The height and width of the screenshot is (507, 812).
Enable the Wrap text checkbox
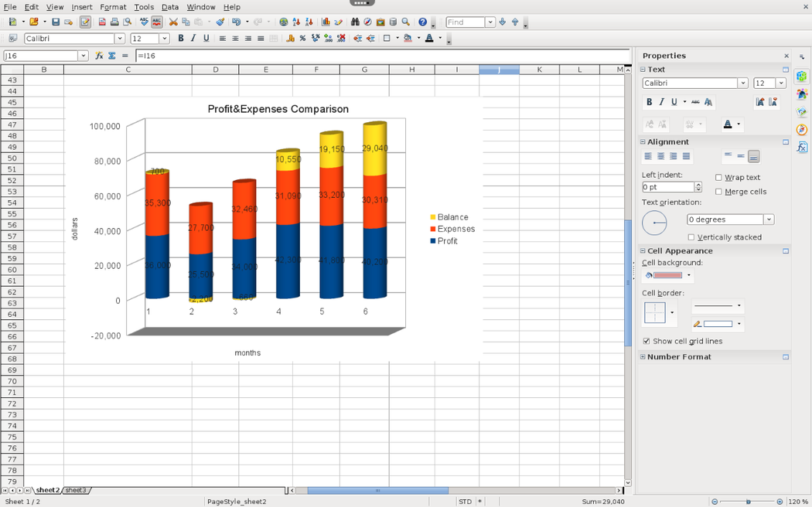point(718,178)
